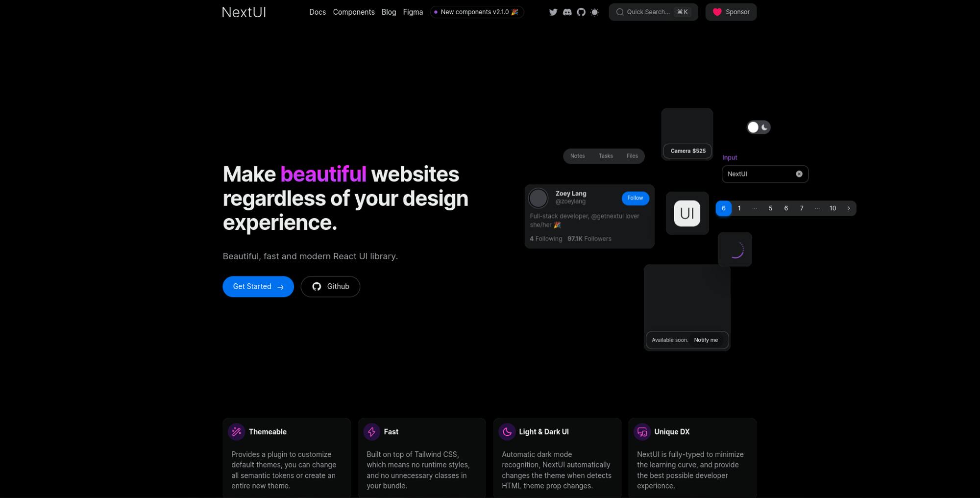Image resolution: width=980 pixels, height=498 pixels.
Task: Click the Themeable heading
Action: (x=268, y=432)
